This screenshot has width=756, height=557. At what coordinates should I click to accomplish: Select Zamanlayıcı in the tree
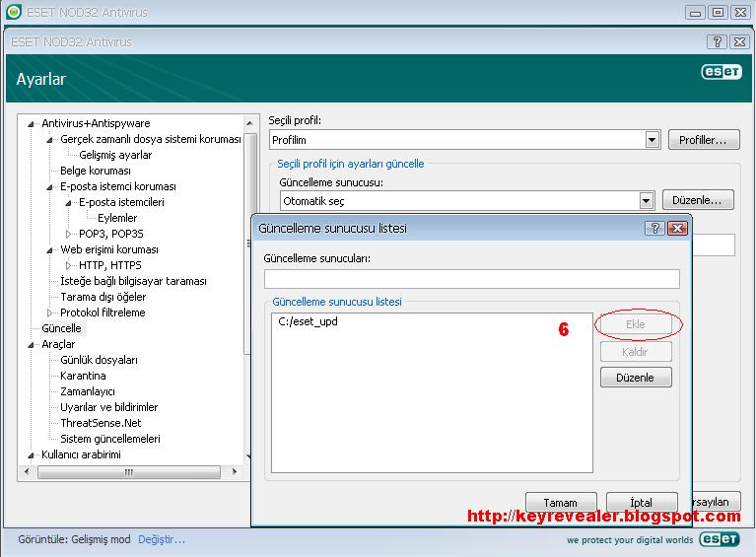tap(88, 391)
